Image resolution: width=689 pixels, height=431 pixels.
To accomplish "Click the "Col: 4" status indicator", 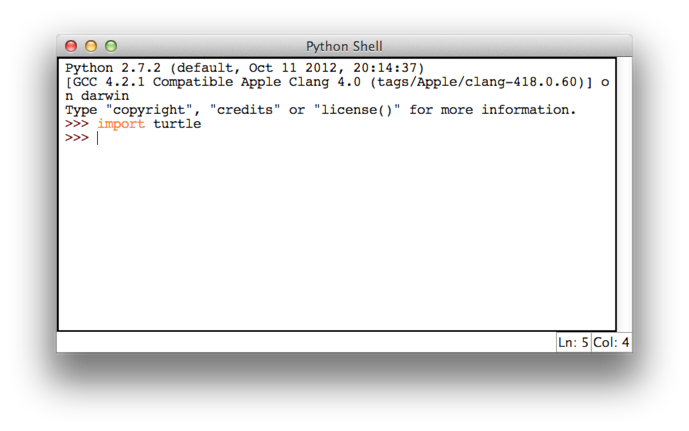I will click(611, 343).
